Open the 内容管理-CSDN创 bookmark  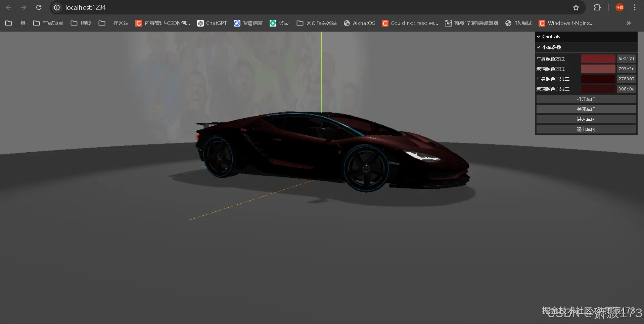coord(163,23)
